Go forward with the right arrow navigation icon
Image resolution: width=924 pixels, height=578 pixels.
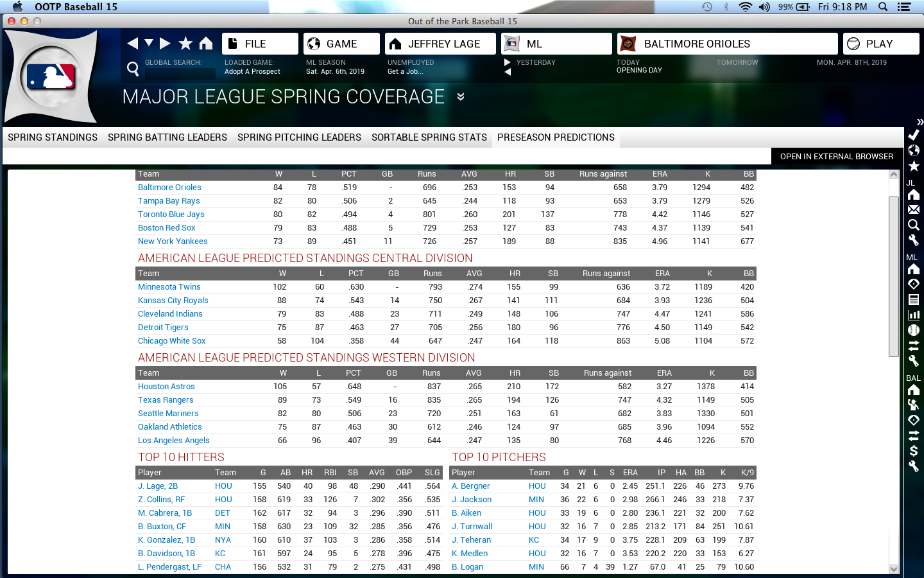click(165, 44)
